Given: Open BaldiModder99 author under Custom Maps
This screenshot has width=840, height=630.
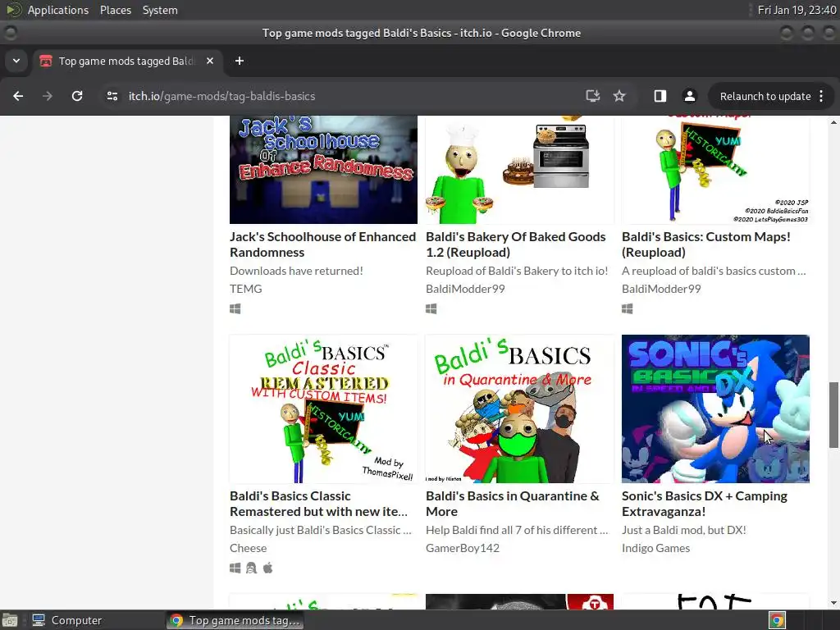Looking at the screenshot, I should click(x=661, y=289).
